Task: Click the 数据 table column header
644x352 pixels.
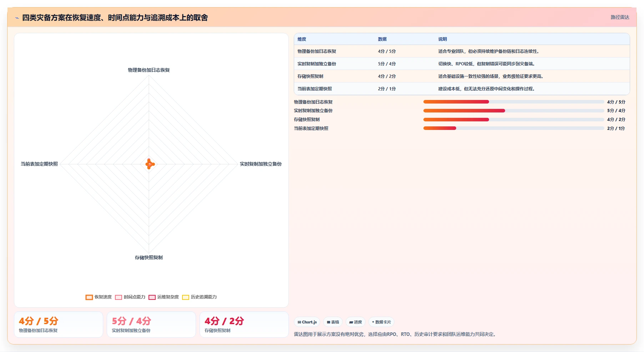Action: coord(382,39)
